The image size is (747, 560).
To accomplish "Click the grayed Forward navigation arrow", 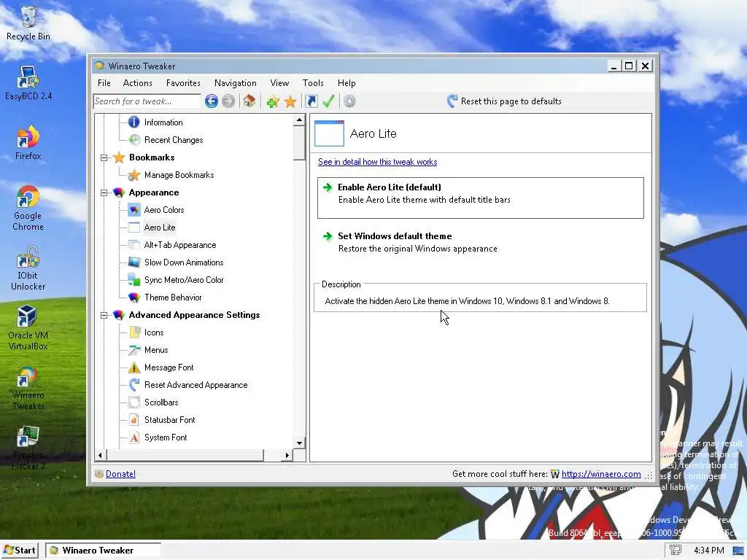I will pos(228,101).
